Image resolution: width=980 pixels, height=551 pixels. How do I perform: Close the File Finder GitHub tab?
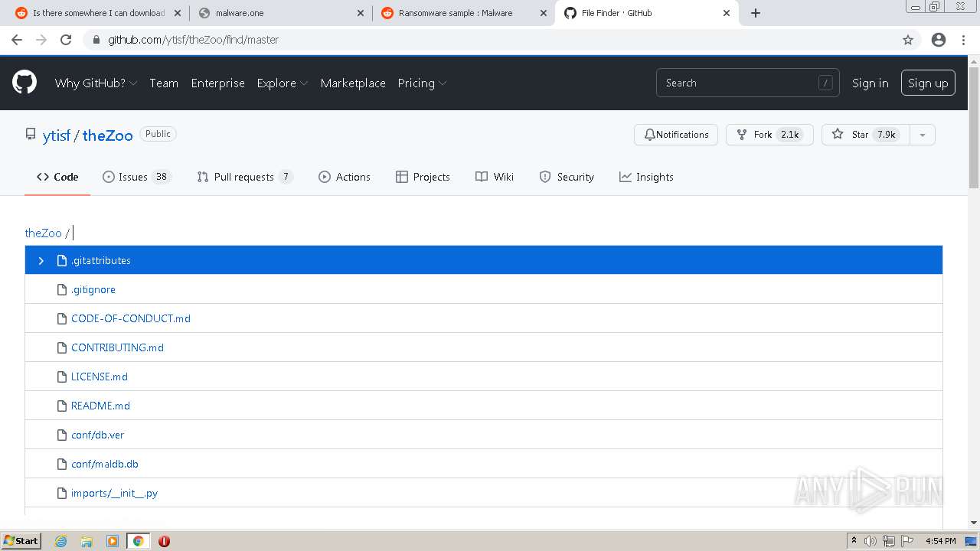pyautogui.click(x=727, y=13)
